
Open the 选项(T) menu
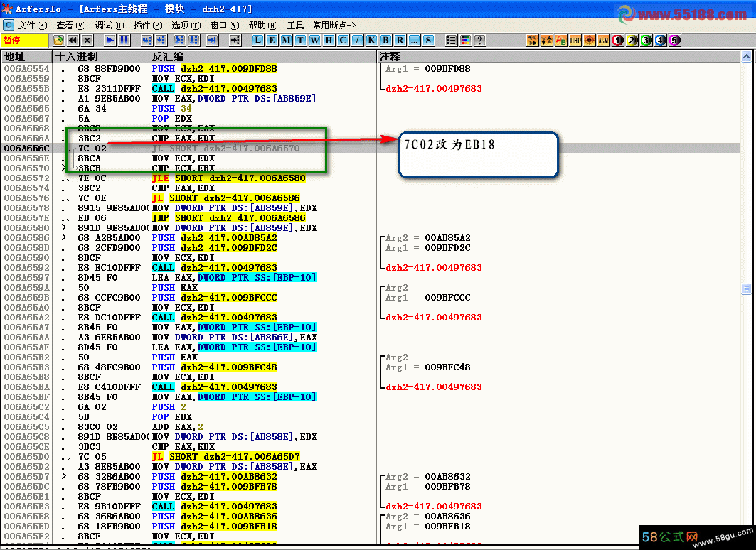pyautogui.click(x=186, y=25)
